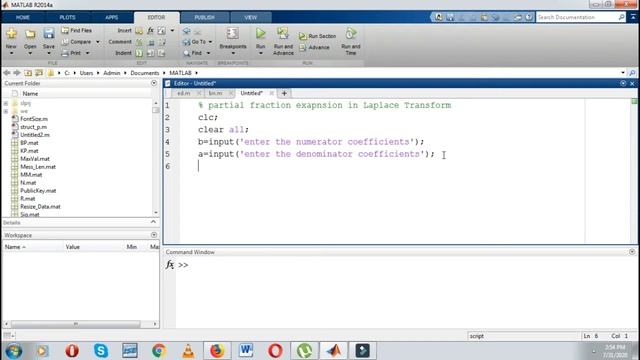Click the Insert section icon
The height and width of the screenshot is (360, 640).
139,31
